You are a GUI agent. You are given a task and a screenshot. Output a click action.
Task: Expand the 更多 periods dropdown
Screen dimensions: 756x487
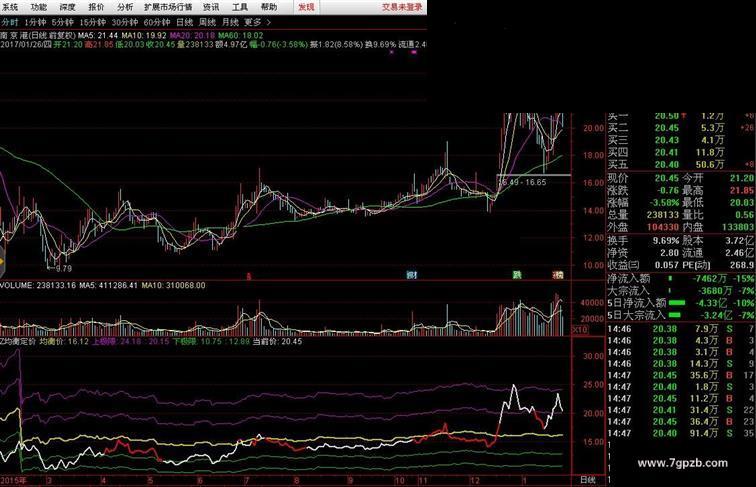point(257,22)
